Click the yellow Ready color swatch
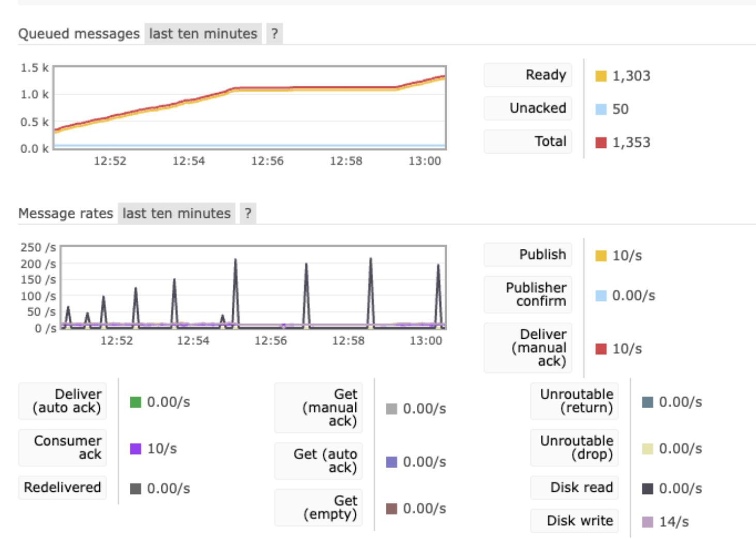 [x=600, y=76]
